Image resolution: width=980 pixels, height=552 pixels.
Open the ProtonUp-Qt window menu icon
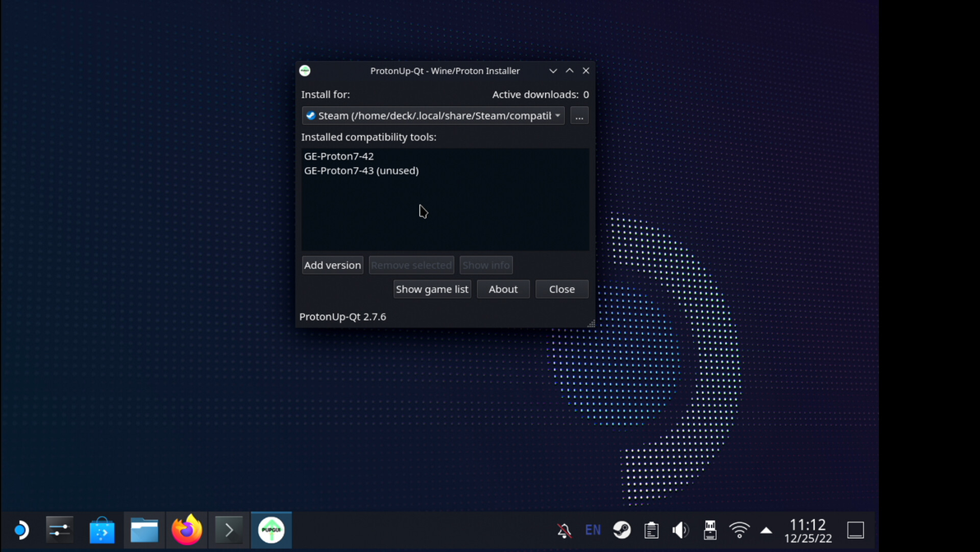click(305, 71)
